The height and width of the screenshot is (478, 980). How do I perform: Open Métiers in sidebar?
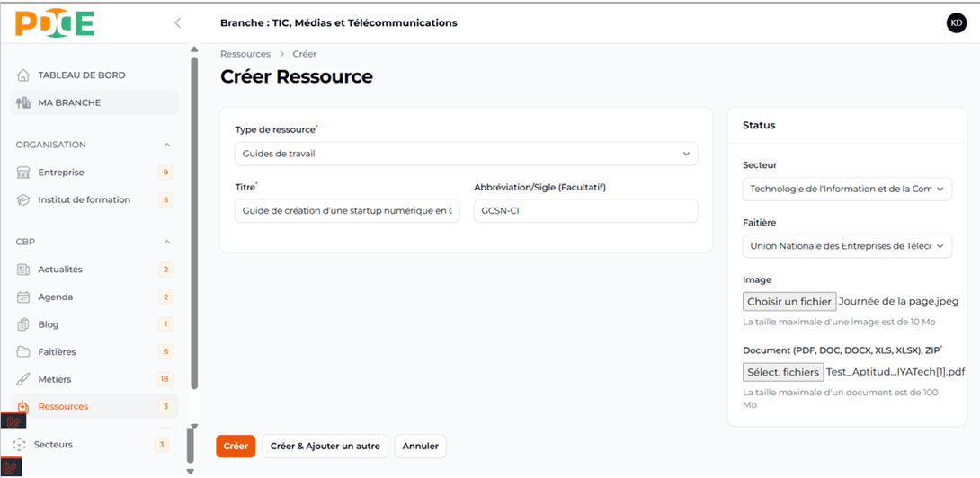pos(94,379)
